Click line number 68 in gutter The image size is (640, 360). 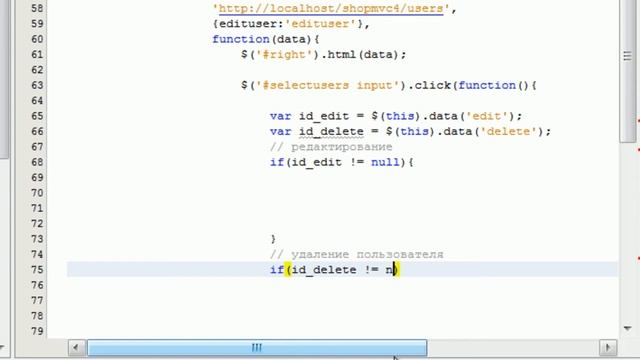[x=37, y=162]
